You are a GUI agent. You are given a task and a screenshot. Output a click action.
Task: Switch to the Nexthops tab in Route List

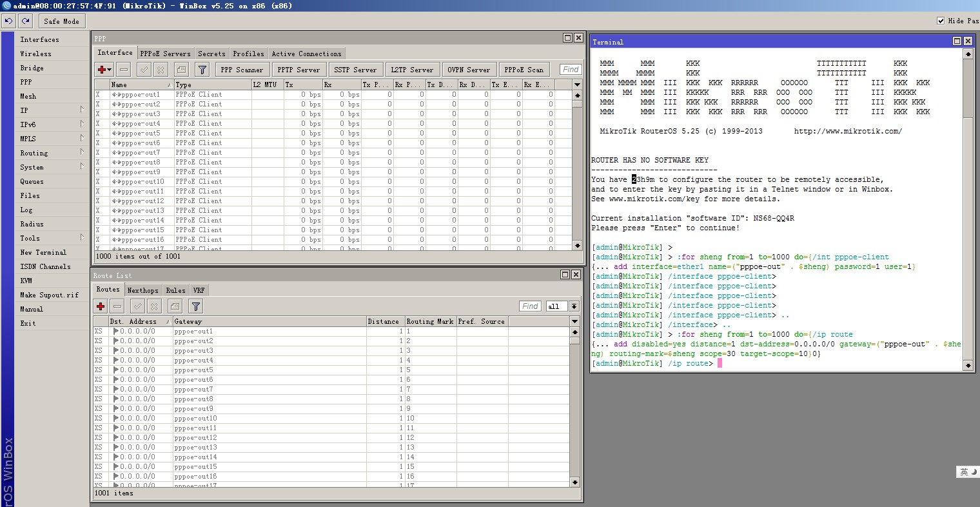[x=142, y=290]
